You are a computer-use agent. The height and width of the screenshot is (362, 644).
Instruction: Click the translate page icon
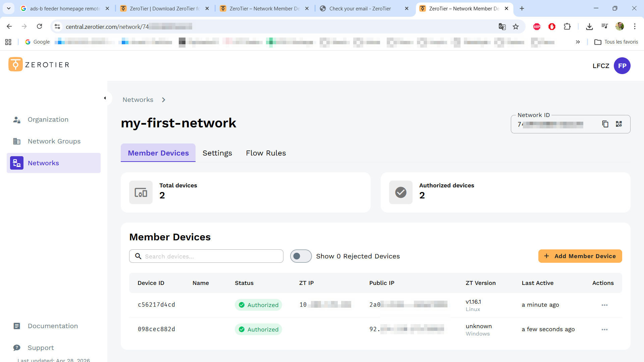coord(502,26)
